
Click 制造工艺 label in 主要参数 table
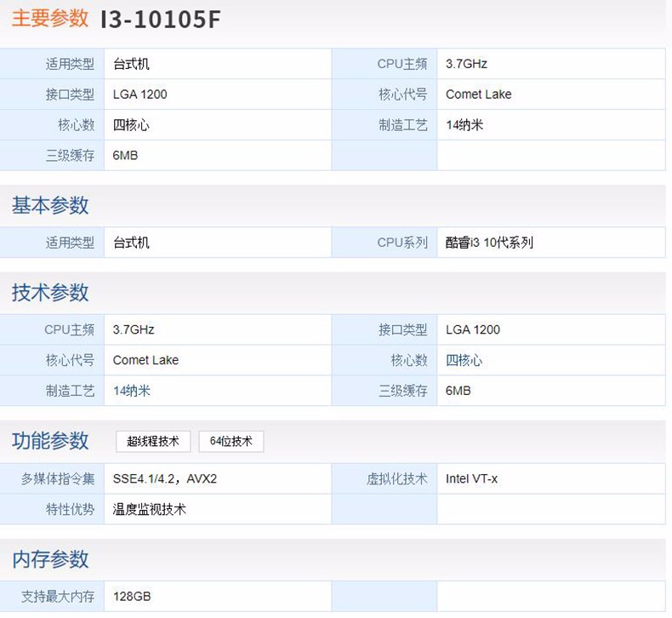pyautogui.click(x=403, y=125)
